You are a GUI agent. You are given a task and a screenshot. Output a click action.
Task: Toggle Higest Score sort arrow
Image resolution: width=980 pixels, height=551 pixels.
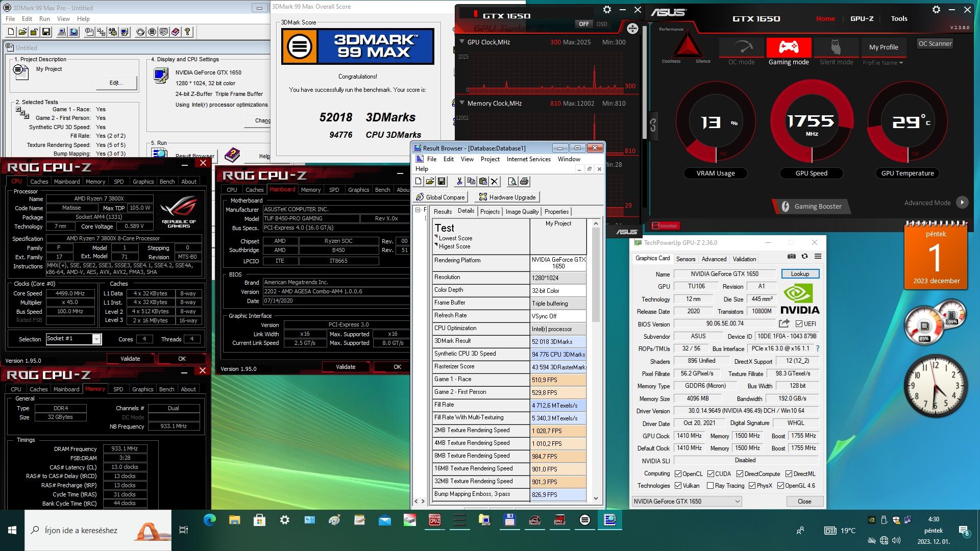(436, 245)
